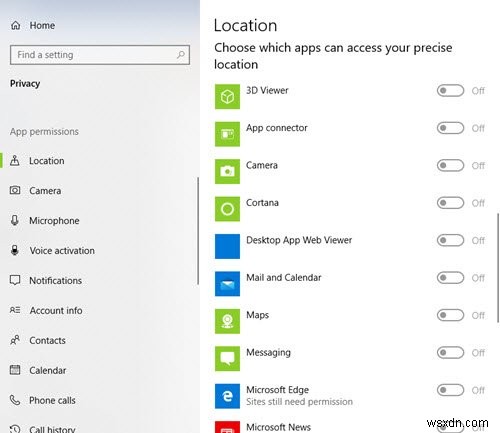Viewport: 500px width, 433px height.
Task: Select Voice activation in sidebar
Action: (x=99, y=250)
